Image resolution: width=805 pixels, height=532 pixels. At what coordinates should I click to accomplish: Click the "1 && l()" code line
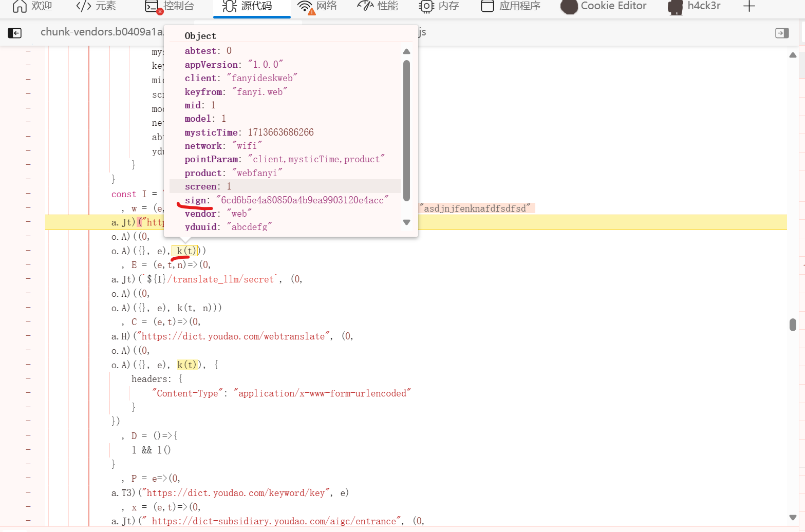click(x=151, y=450)
